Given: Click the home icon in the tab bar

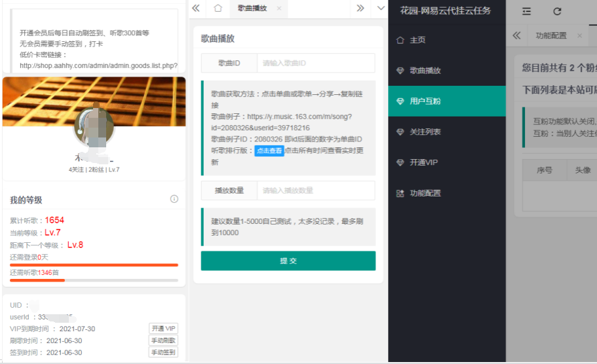Looking at the screenshot, I should pos(218,9).
